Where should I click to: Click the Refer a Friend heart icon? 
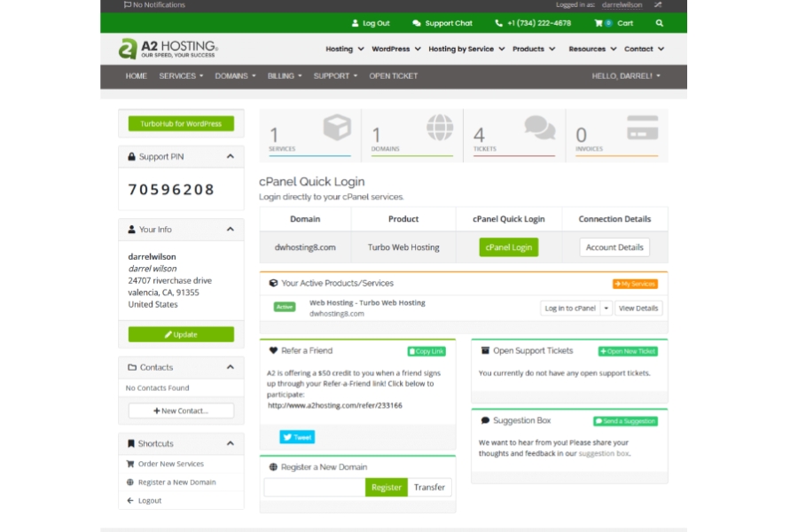tap(273, 350)
